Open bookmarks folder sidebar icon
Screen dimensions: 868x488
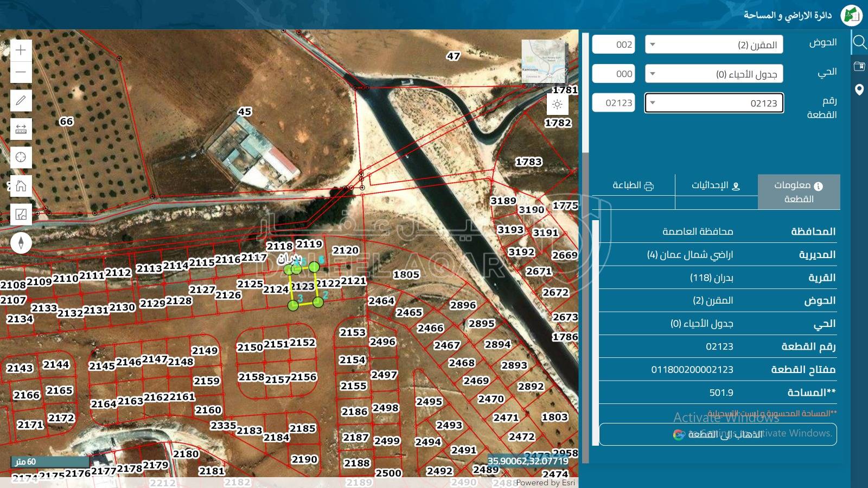[x=859, y=66]
